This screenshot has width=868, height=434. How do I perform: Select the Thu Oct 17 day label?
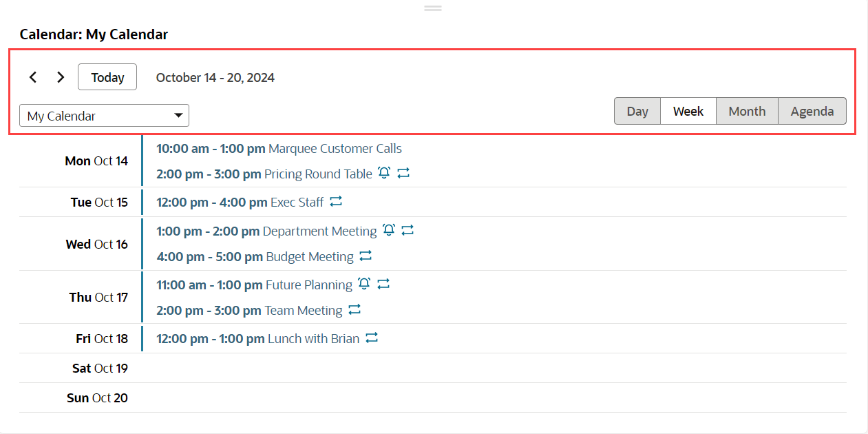[98, 297]
